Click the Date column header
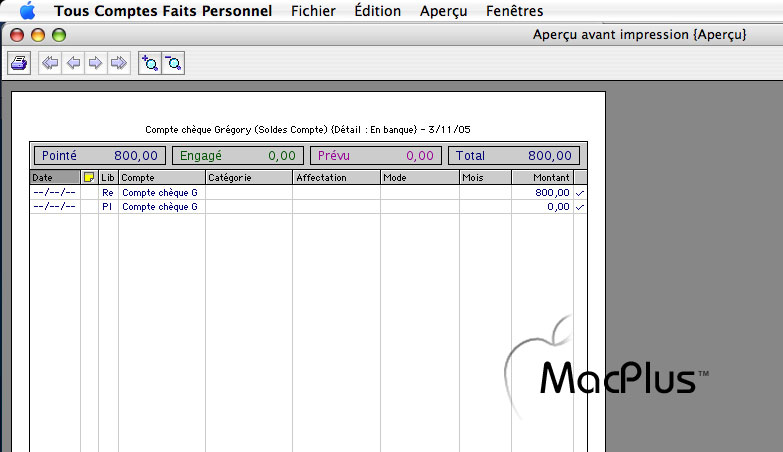 (x=55, y=177)
